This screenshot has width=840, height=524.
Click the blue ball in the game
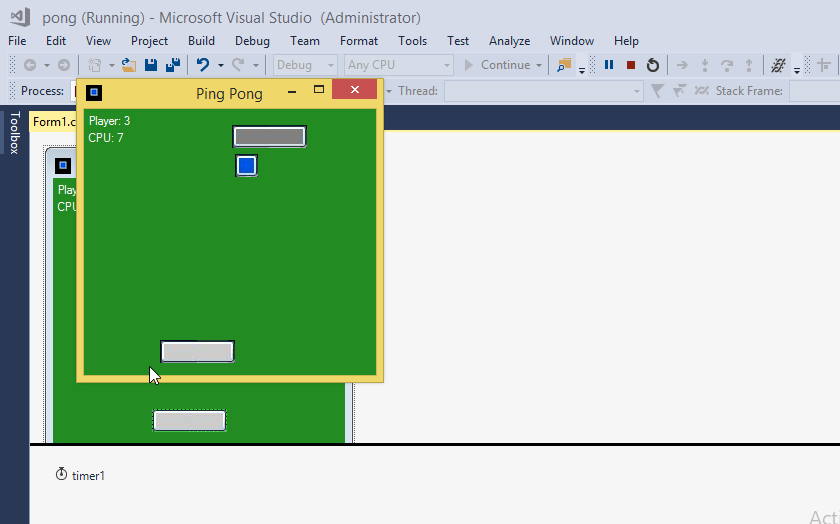246,166
